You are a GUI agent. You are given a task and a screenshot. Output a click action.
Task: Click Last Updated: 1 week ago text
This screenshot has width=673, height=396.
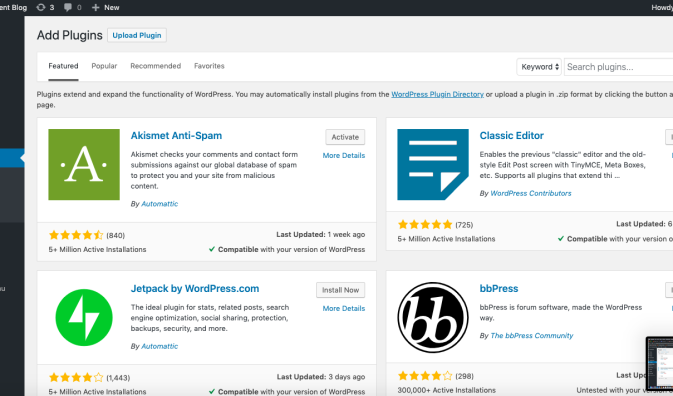[321, 235]
